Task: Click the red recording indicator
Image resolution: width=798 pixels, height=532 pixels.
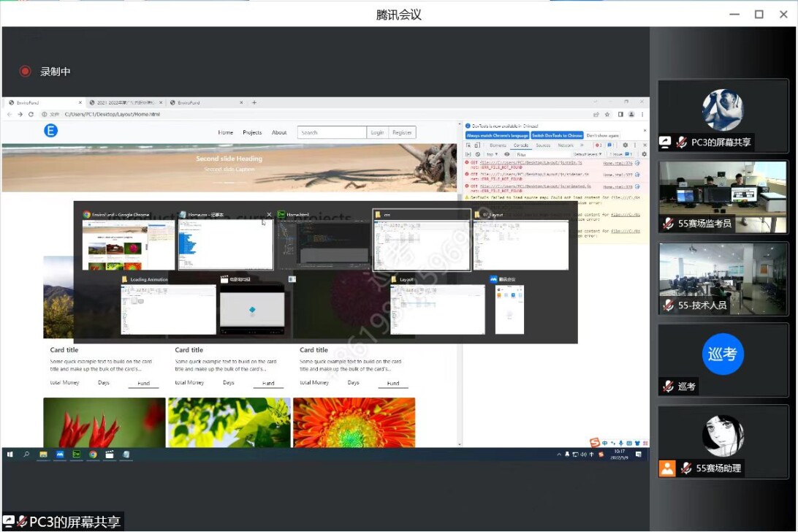Action: (25, 72)
